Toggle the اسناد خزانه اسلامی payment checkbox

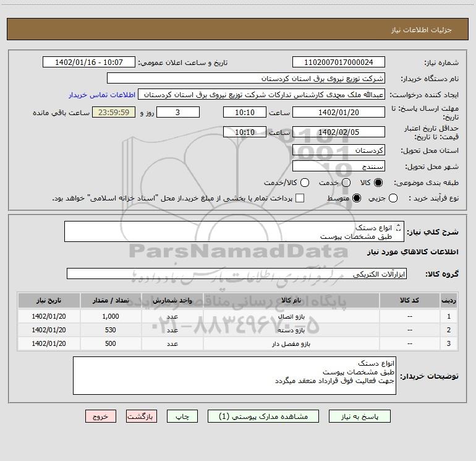tap(300, 198)
